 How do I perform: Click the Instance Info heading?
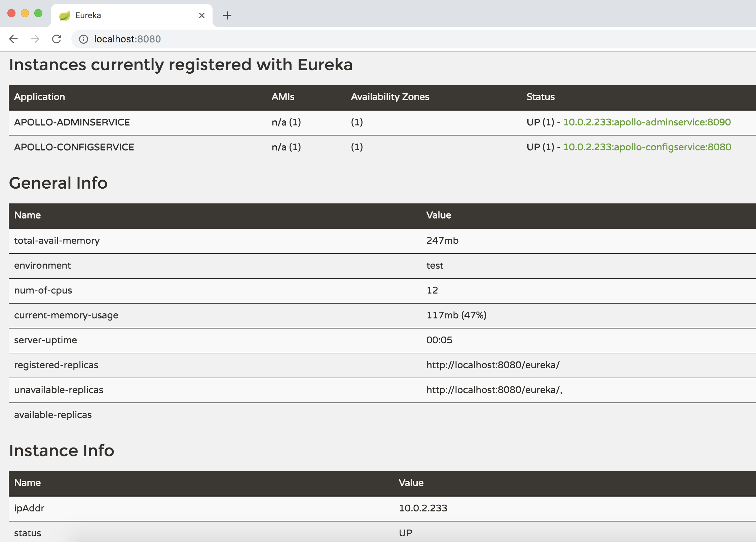(x=62, y=451)
